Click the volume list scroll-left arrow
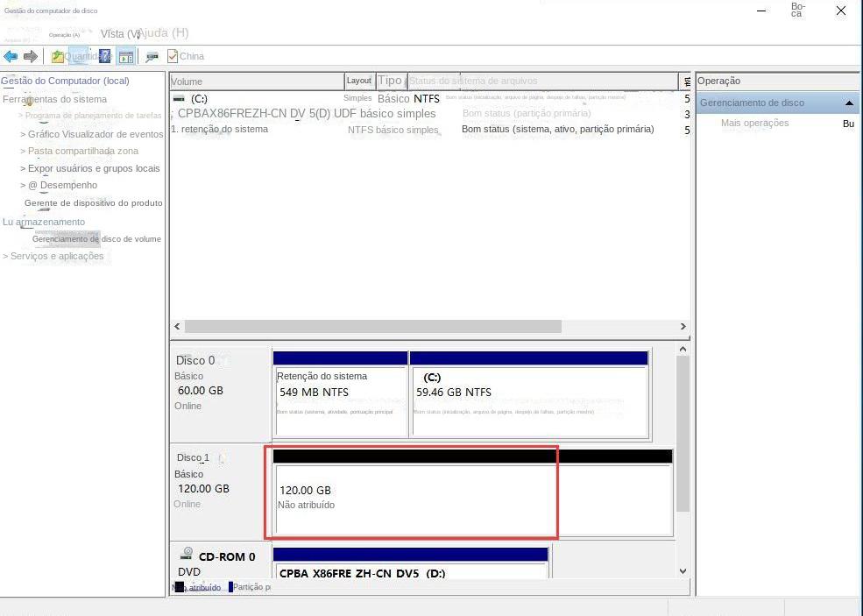Image resolution: width=863 pixels, height=616 pixels. [177, 327]
